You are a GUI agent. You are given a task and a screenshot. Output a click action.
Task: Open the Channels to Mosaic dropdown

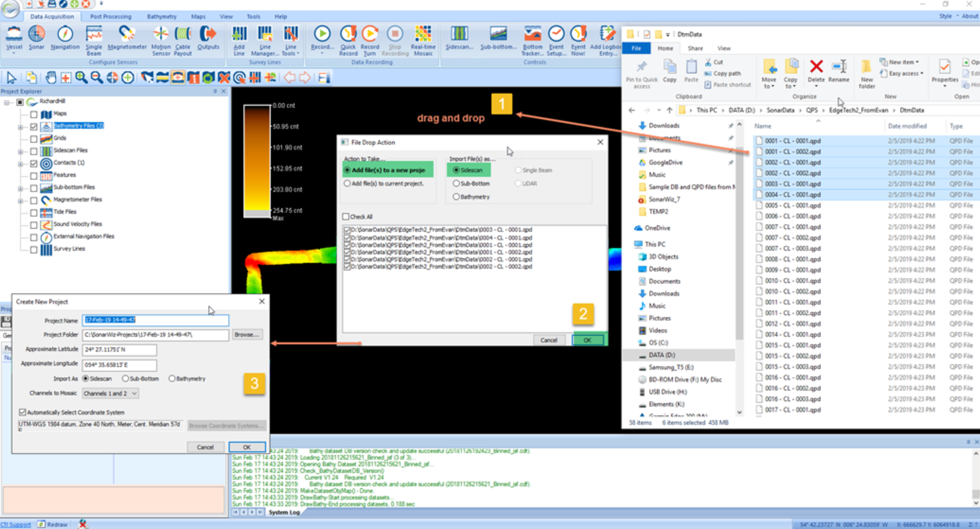(x=110, y=393)
